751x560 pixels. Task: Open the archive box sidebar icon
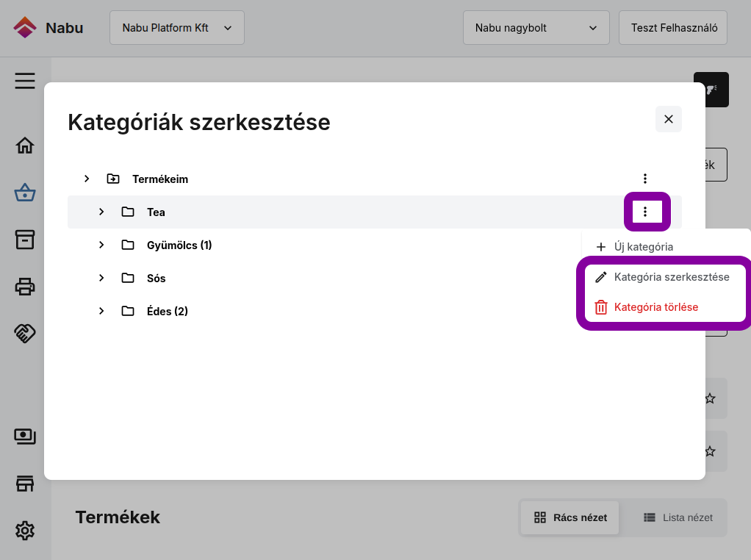[x=25, y=240]
